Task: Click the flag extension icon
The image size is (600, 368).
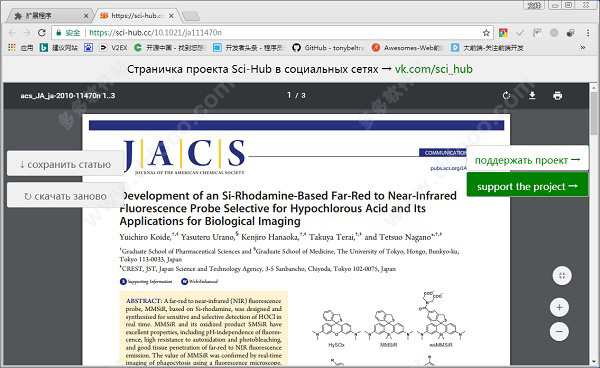Action: pyautogui.click(x=537, y=33)
